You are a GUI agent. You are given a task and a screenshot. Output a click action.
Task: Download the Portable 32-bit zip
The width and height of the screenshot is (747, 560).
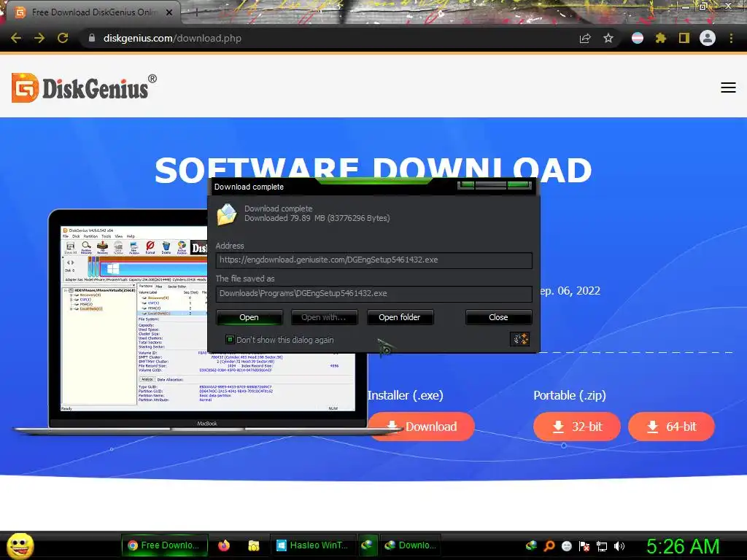[576, 426]
